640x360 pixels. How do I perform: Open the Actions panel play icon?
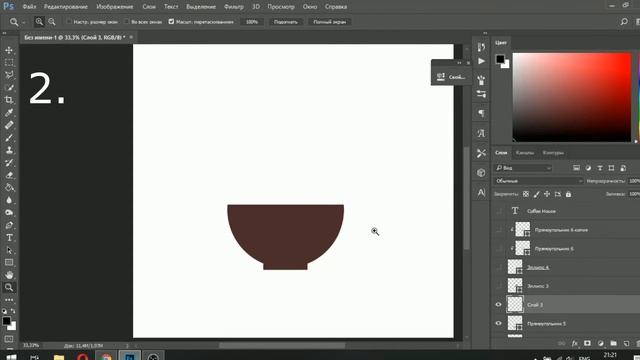pos(481,61)
